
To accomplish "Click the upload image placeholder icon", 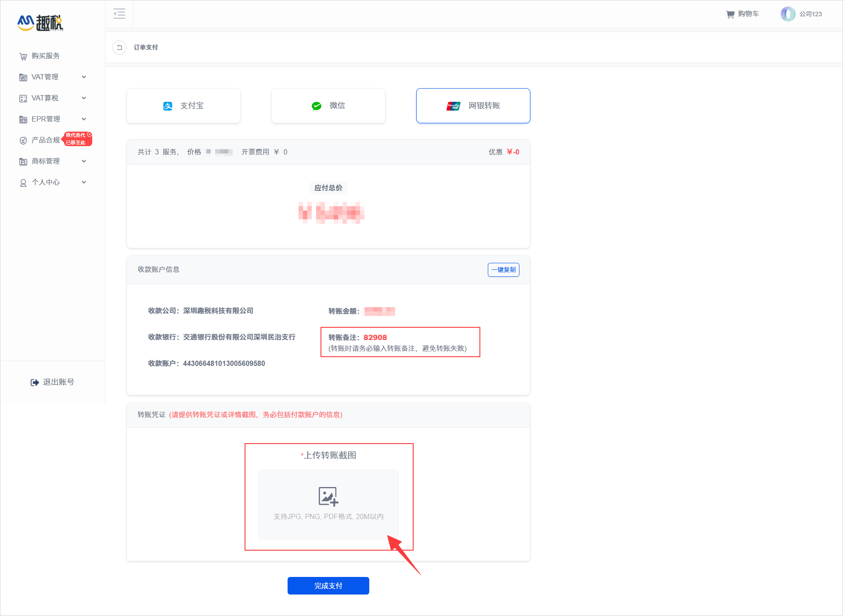I will pyautogui.click(x=328, y=496).
